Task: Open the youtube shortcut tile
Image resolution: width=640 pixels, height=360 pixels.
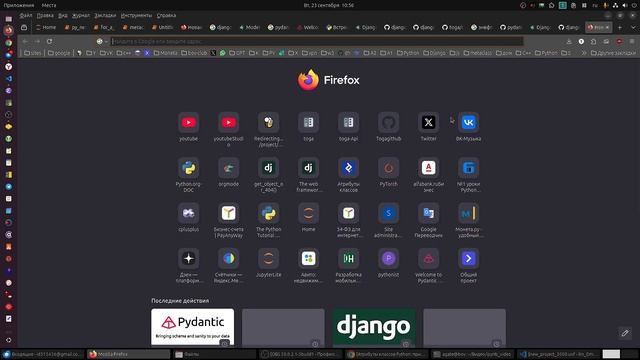Action: 189,122
